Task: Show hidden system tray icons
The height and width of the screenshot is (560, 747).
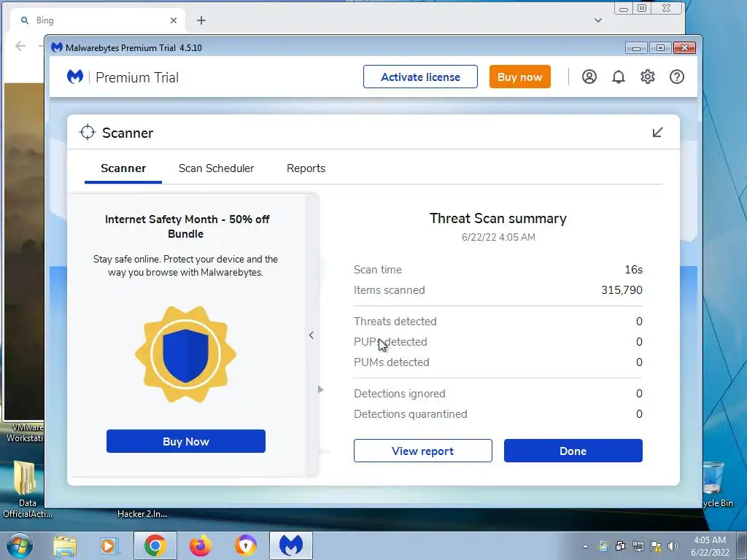Action: point(586,546)
